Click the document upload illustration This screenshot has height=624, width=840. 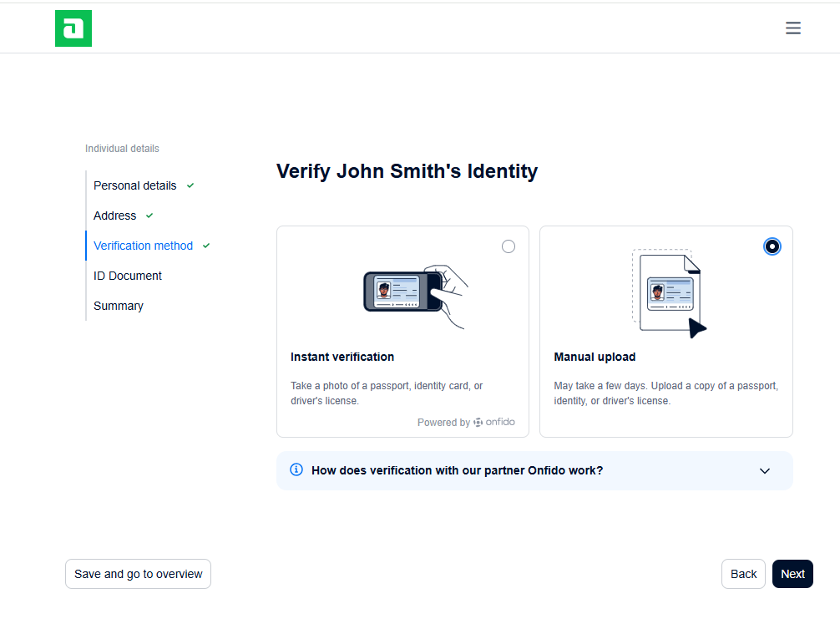(670, 294)
